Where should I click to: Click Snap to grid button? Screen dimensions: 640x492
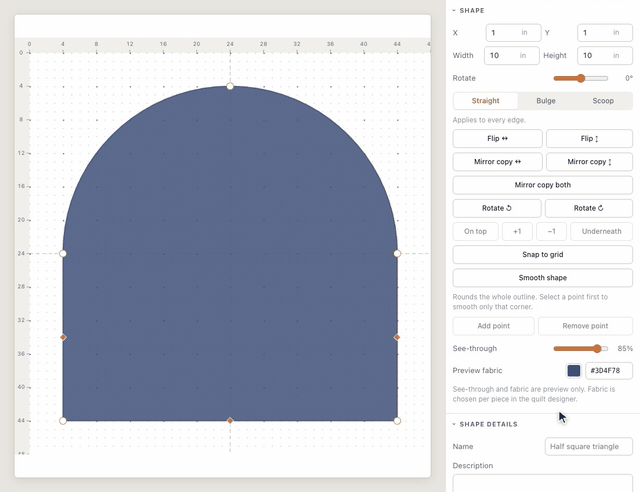point(542,255)
